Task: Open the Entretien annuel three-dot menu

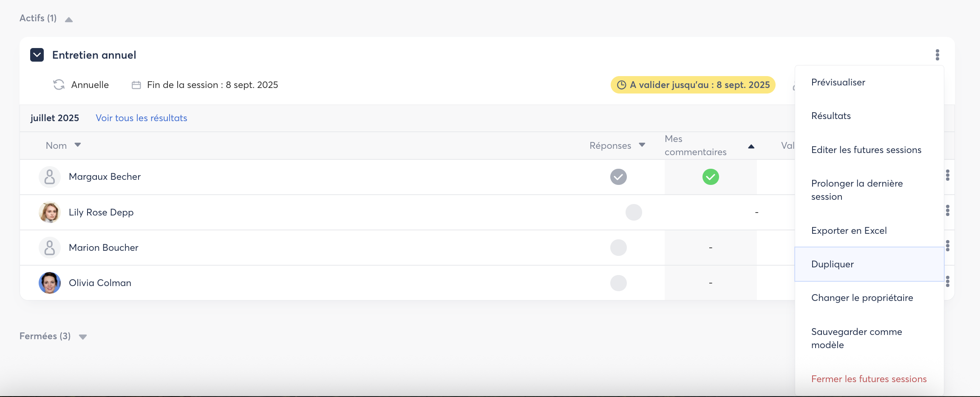Action: pos(937,55)
